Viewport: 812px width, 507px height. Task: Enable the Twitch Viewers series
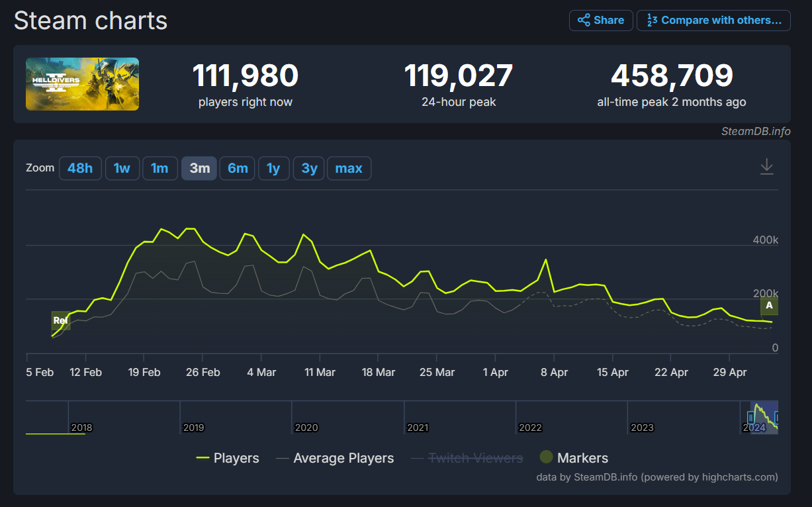tap(467, 458)
